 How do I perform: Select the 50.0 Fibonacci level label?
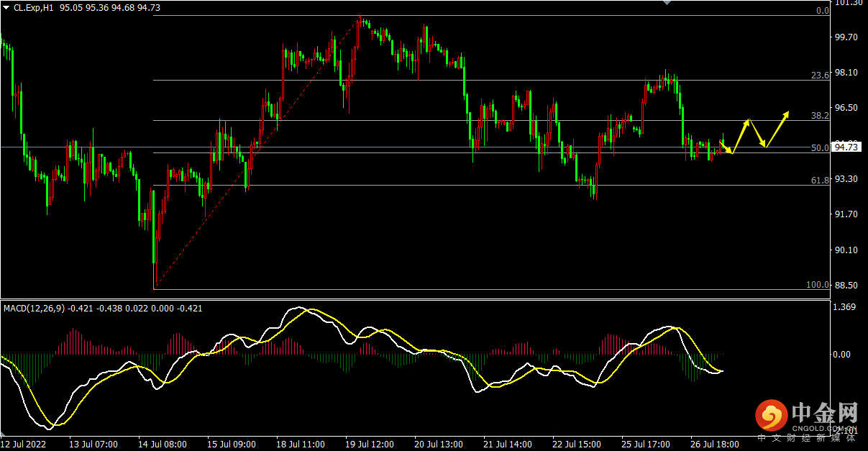pyautogui.click(x=820, y=148)
